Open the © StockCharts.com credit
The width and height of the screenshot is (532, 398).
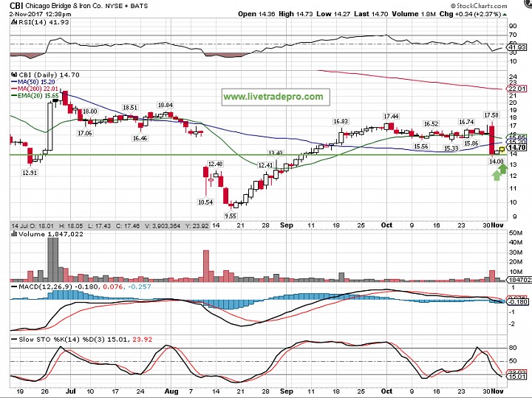pos(479,6)
